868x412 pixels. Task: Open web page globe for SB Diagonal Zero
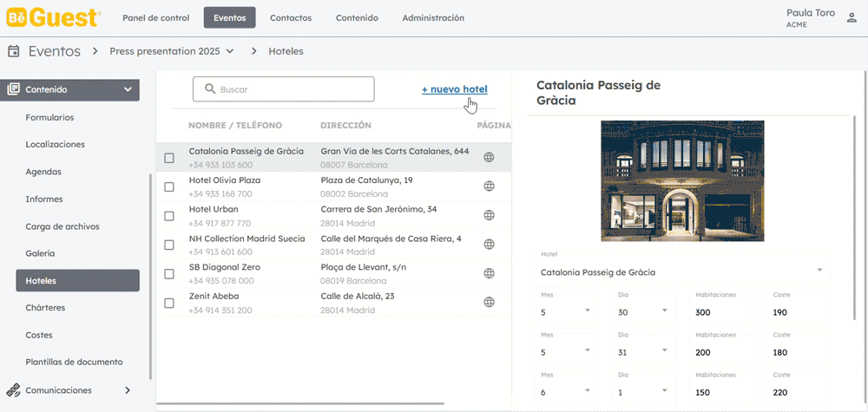pyautogui.click(x=489, y=273)
